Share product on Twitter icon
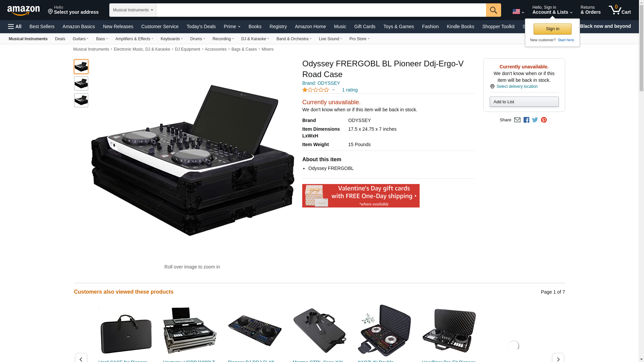Viewport: 644px width, 362px height. tap(535, 120)
